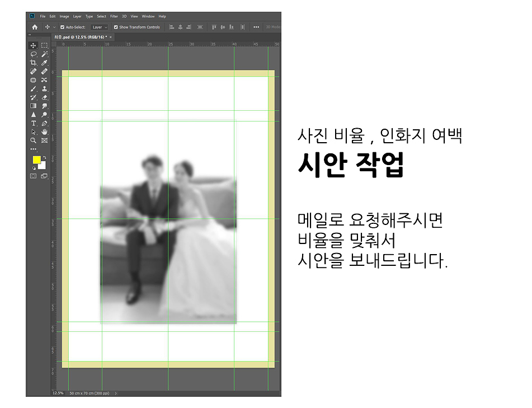Screen dimensions: 532x408
Task: Select the Eyedropper tool
Action: pyautogui.click(x=44, y=63)
